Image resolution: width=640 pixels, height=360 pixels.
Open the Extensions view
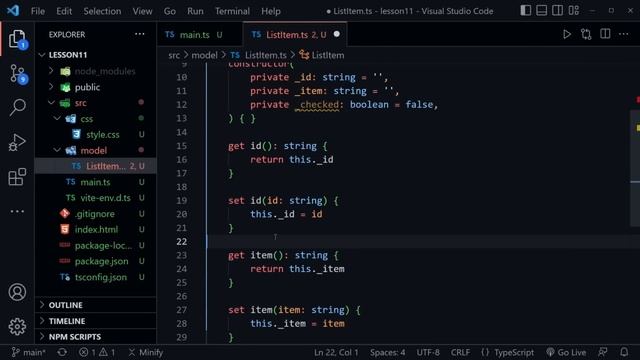coord(17,177)
